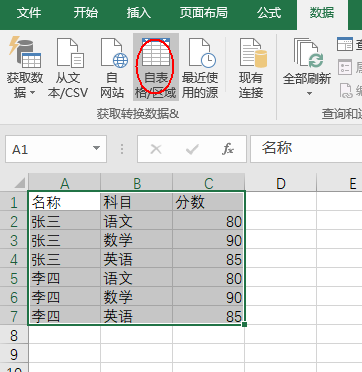Select row 9 header

(x=14, y=354)
